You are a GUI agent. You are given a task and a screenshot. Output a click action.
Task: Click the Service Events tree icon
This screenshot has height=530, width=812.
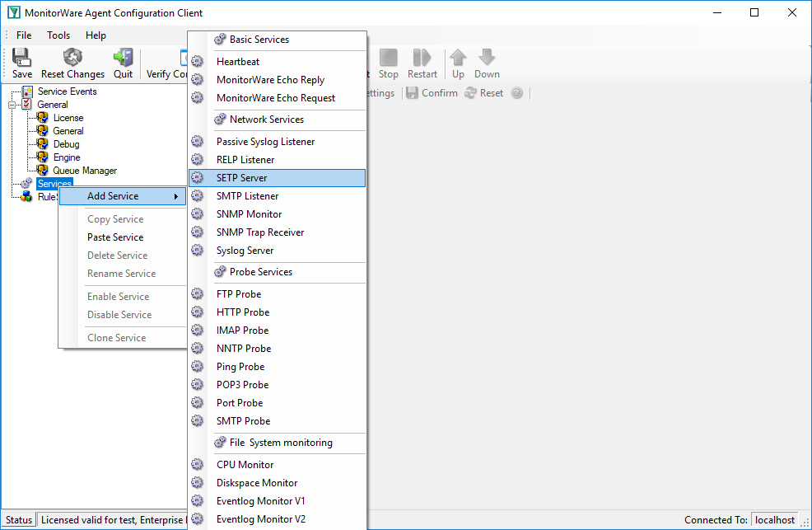[x=27, y=91]
